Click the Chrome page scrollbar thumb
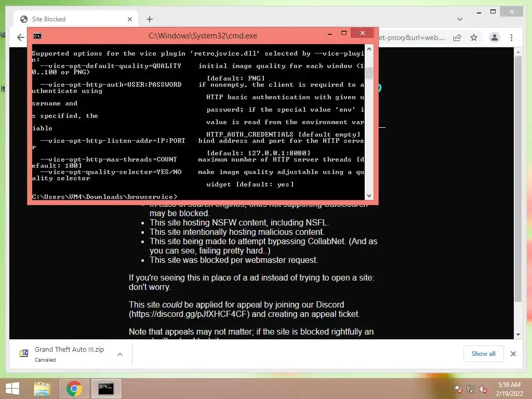The width and height of the screenshot is (532, 399). (x=518, y=179)
